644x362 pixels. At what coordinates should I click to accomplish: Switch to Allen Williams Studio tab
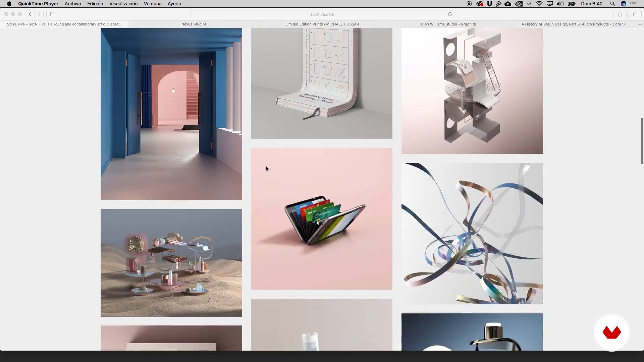point(448,24)
